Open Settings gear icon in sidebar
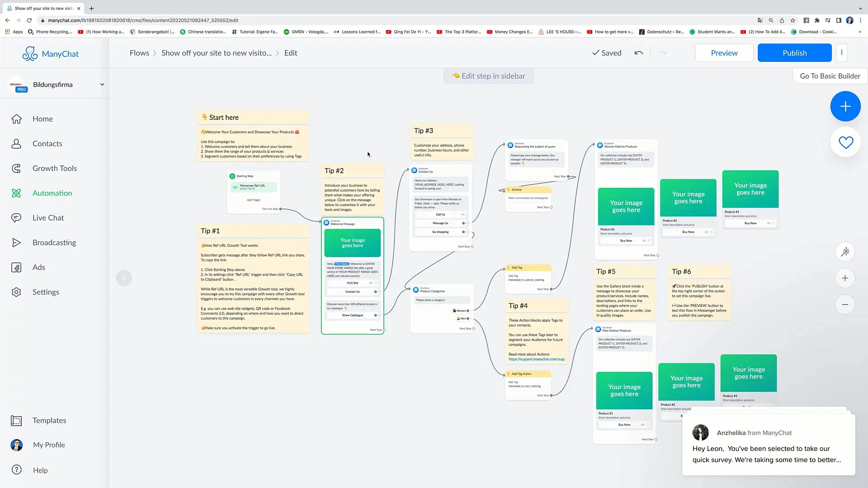 tap(16, 292)
